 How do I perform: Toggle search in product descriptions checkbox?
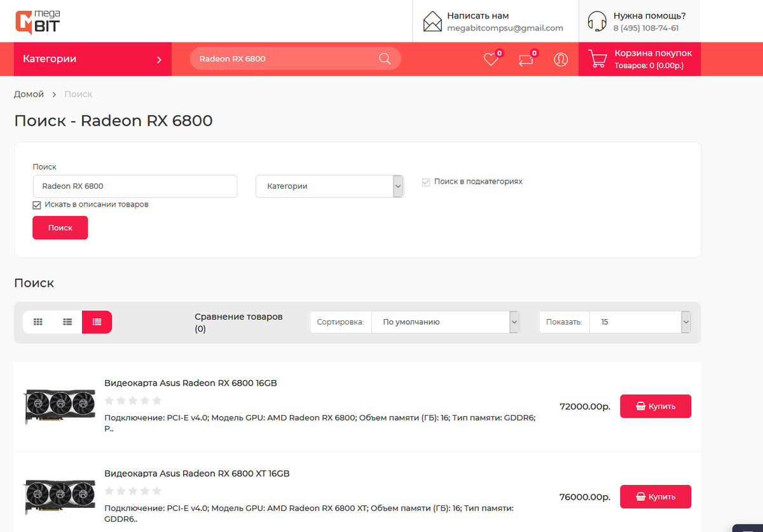point(37,205)
